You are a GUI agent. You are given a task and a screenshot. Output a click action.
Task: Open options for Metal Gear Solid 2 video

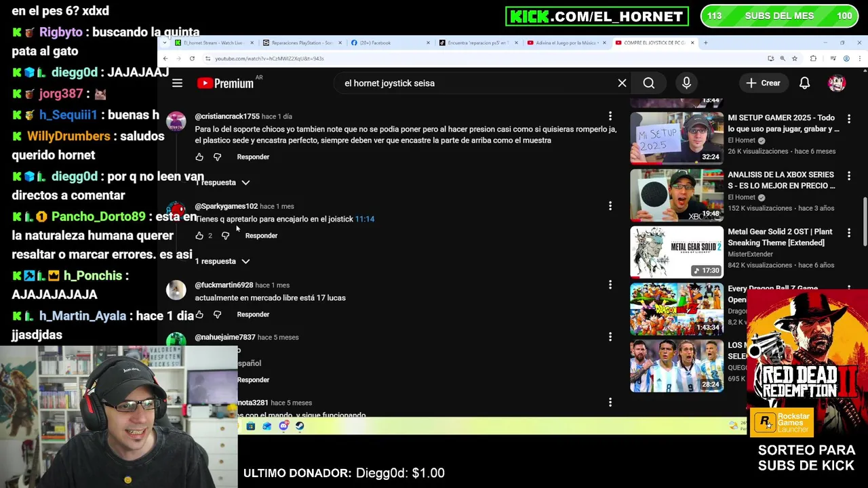(848, 232)
